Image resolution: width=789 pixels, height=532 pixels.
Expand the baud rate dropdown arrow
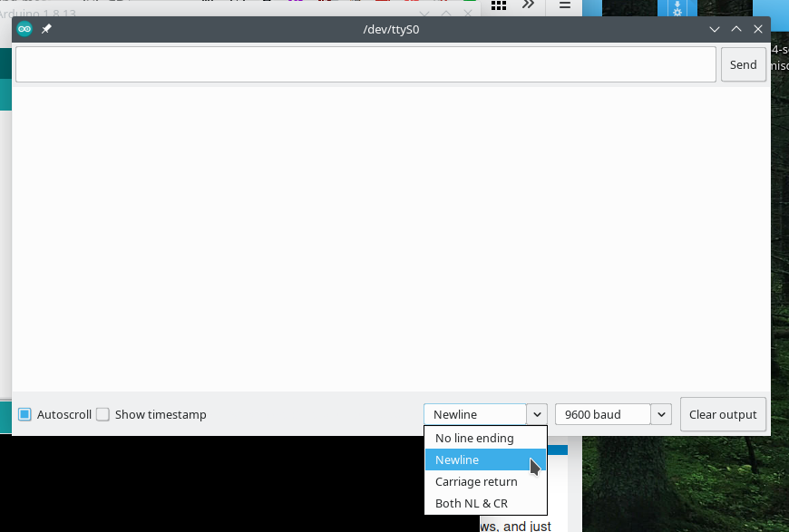point(661,414)
